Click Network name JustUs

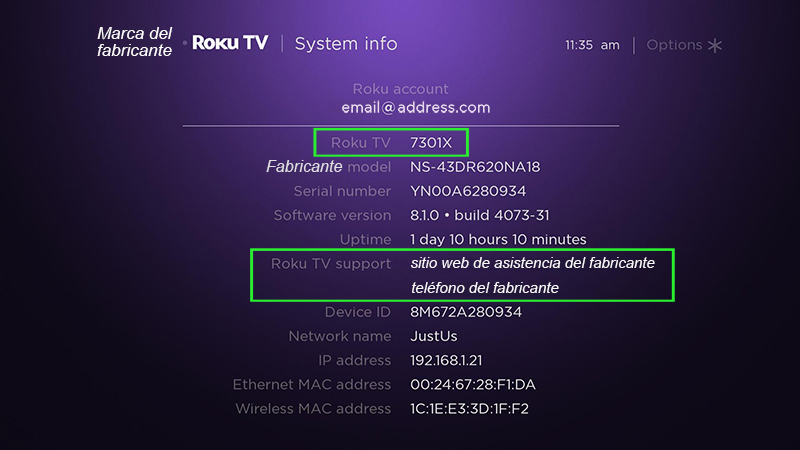pos(434,336)
